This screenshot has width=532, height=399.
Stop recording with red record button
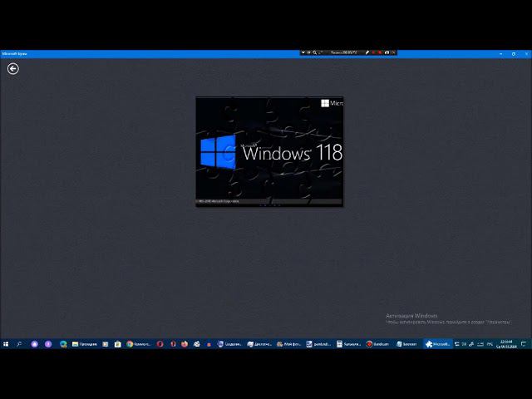pyautogui.click(x=380, y=52)
